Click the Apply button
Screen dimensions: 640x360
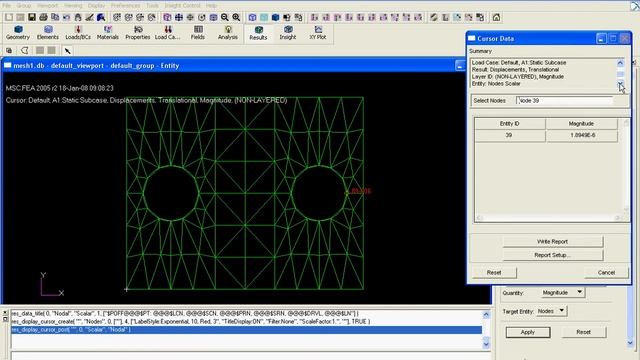(527, 332)
